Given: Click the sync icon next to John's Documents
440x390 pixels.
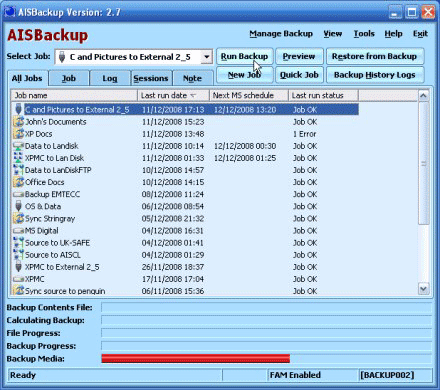Looking at the screenshot, I should pos(18,121).
